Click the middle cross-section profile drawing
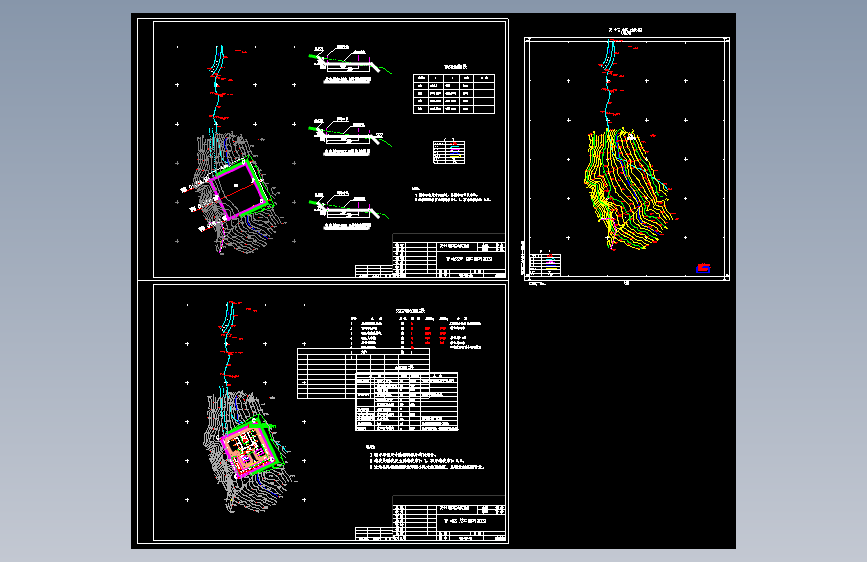867x562 pixels. 350,137
